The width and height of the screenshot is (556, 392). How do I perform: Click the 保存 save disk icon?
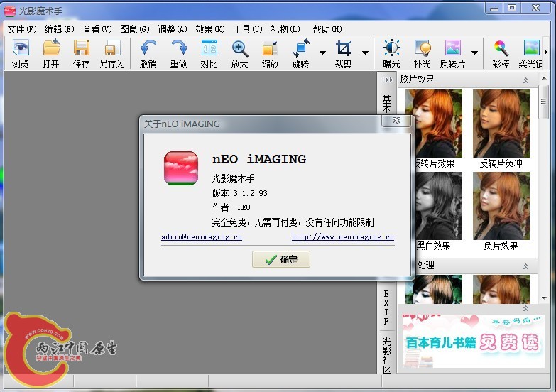(82, 48)
